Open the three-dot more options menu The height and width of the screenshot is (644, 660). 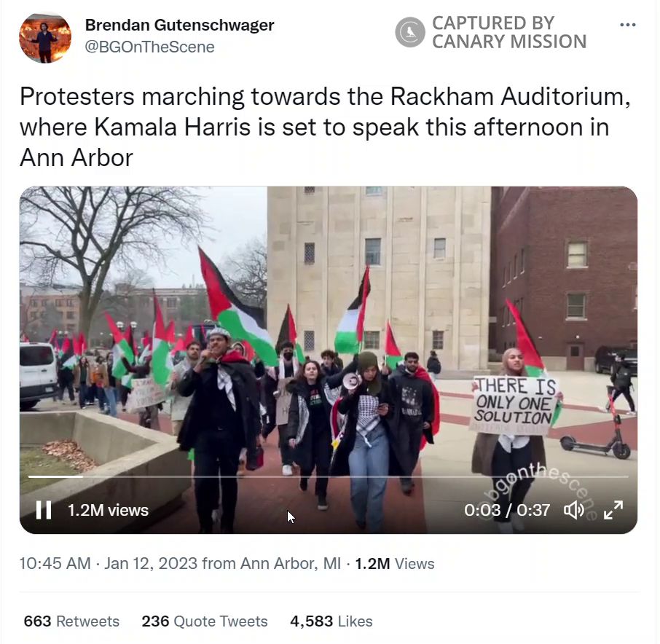pyautogui.click(x=628, y=25)
